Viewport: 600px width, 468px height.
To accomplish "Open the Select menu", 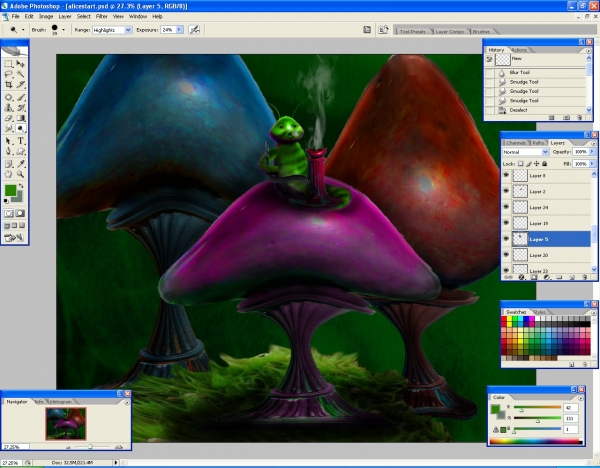I will (83, 16).
